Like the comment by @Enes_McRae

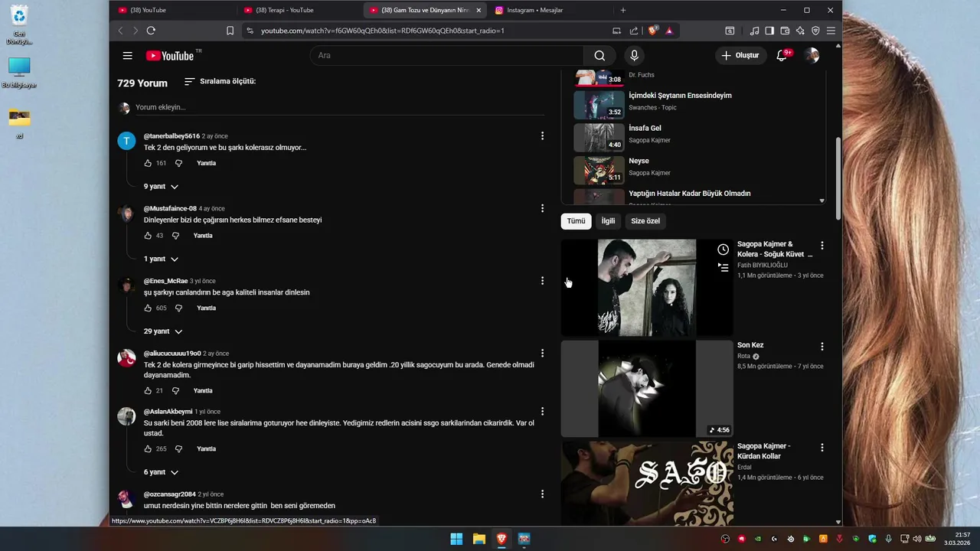tap(148, 308)
